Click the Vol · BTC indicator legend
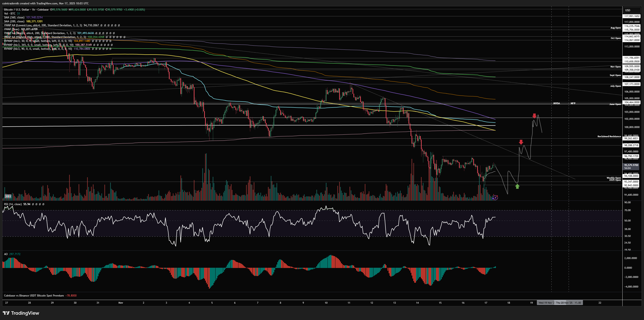The width and height of the screenshot is (644, 320). 10,14
